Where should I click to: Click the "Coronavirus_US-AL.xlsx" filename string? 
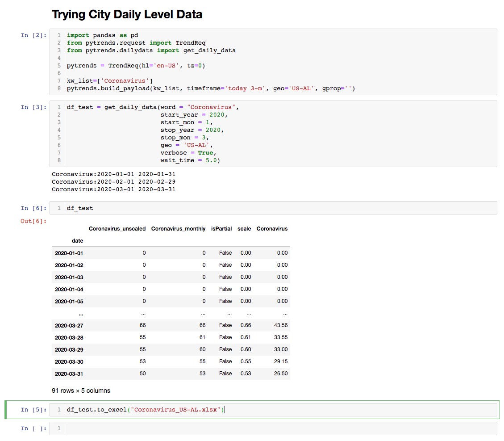click(175, 410)
